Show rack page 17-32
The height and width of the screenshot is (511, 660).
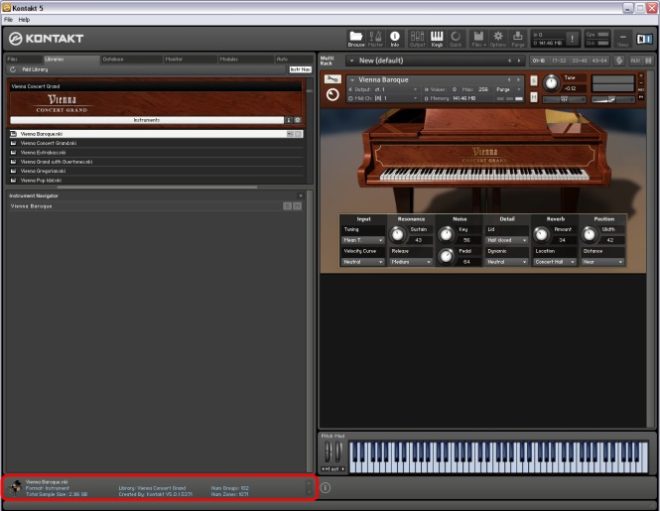(559, 61)
